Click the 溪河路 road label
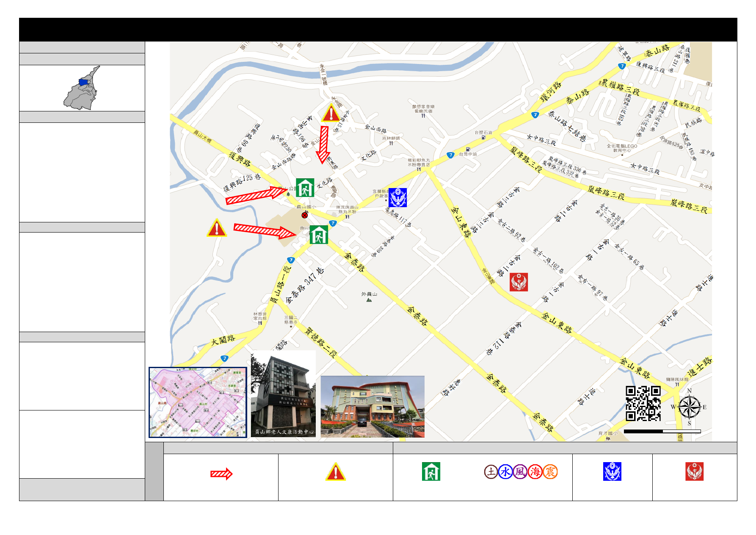Viewport: 756px width, 535px height. point(550,92)
